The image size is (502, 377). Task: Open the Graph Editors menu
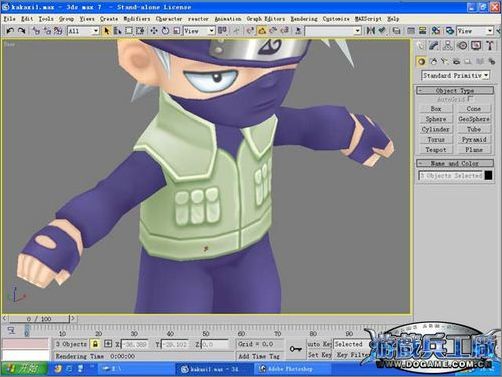(x=266, y=19)
